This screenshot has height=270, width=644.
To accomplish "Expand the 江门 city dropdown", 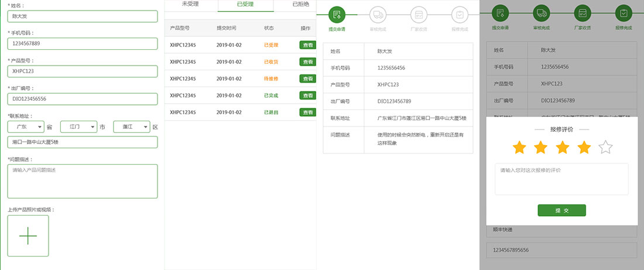I will point(78,127).
